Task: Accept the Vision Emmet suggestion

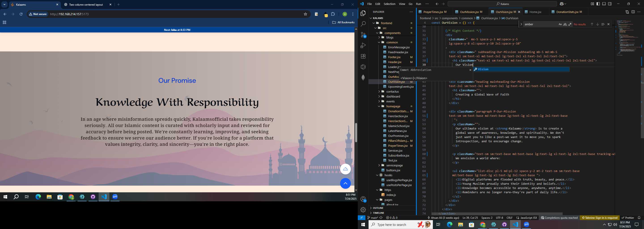Action: 521,70
